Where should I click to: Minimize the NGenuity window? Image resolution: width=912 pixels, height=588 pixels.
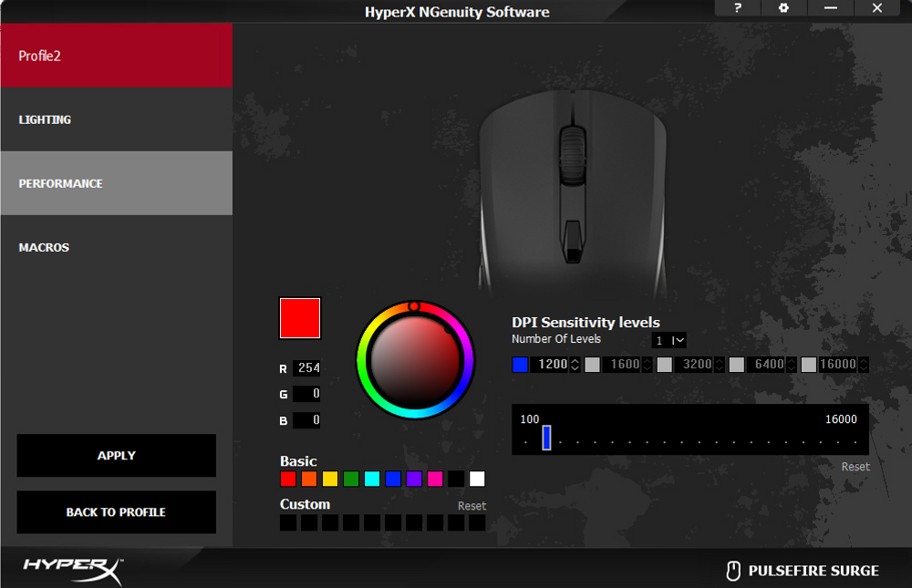pos(831,8)
